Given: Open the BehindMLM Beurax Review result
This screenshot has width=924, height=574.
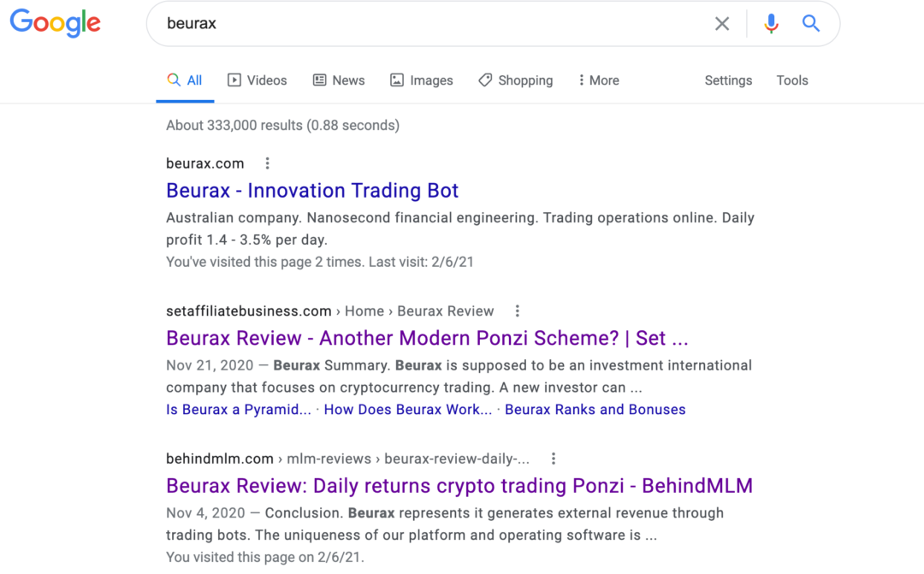Looking at the screenshot, I should tap(459, 485).
